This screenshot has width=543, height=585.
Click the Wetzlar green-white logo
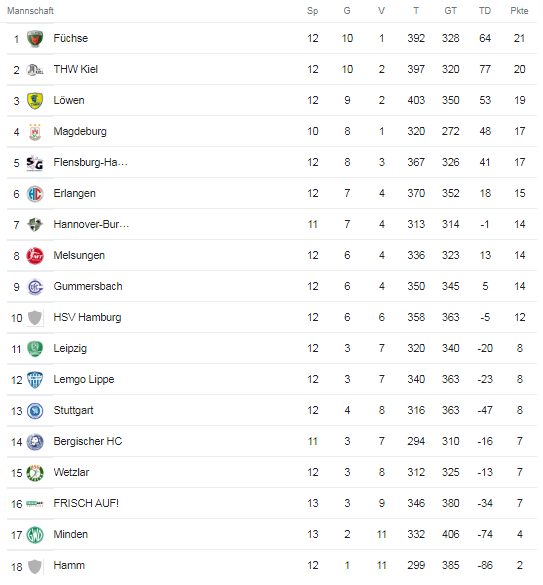[35, 473]
